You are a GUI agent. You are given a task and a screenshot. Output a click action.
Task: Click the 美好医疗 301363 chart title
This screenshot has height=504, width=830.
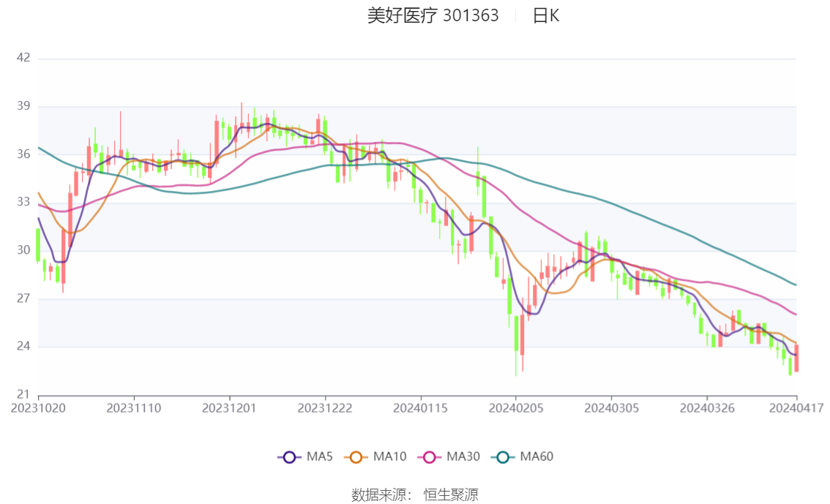pos(433,16)
